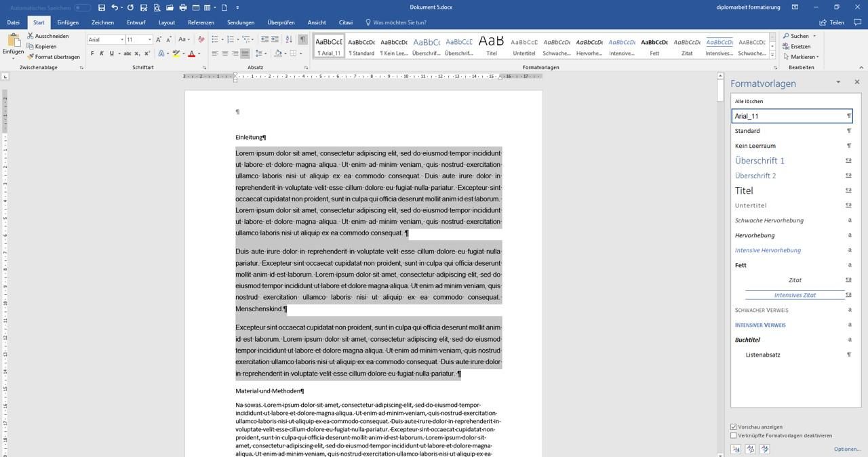The height and width of the screenshot is (457, 868).
Task: Toggle the Automatisches Speichern switch
Action: click(83, 7)
